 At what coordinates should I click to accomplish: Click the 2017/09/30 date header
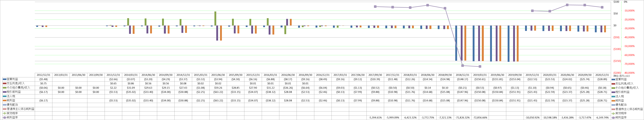click(x=375, y=75)
